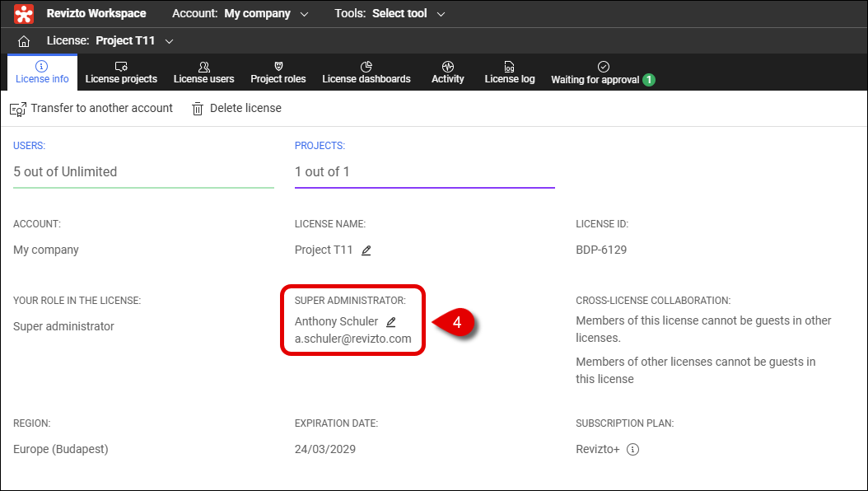Viewport: 868px width, 491px height.
Task: Click the '5 out of Unlimited' value
Action: point(65,171)
